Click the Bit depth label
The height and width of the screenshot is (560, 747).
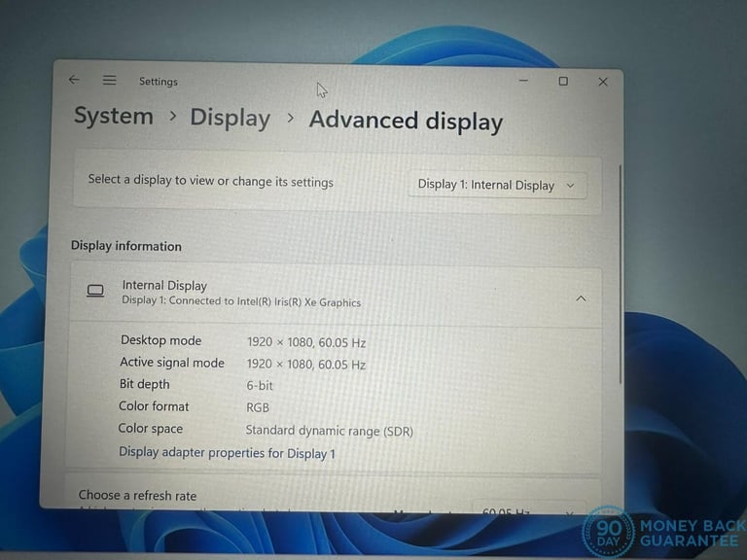pos(144,384)
